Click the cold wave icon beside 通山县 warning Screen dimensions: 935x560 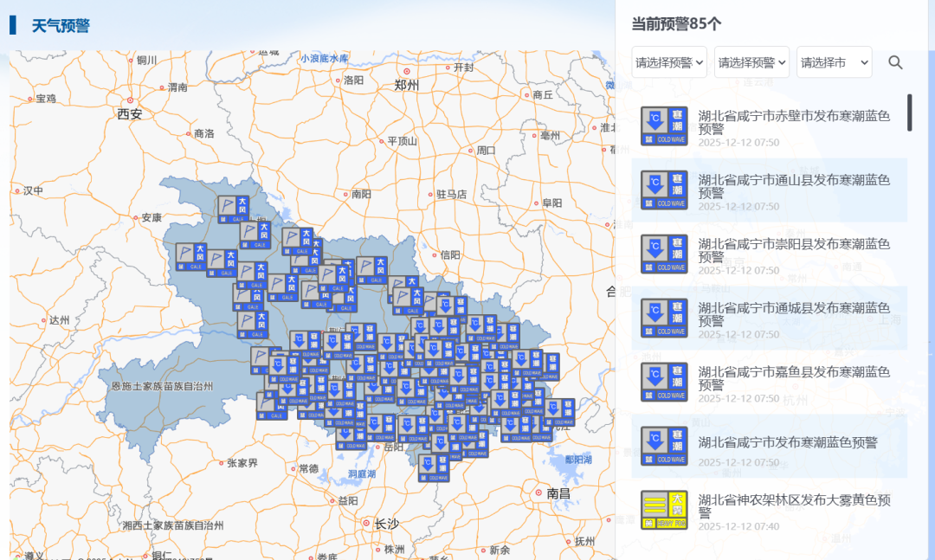point(664,190)
